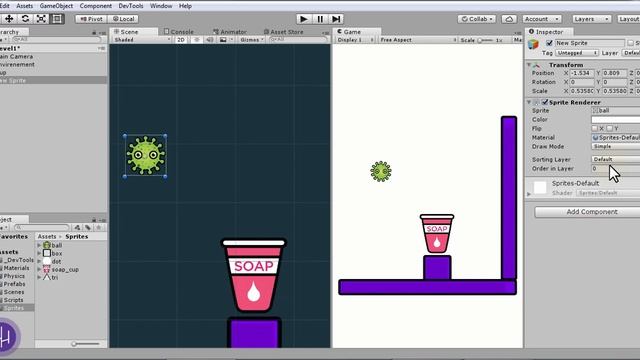Lock the Hierarchy panel
Viewport: 640px width, 360px height.
pyautogui.click(x=94, y=32)
